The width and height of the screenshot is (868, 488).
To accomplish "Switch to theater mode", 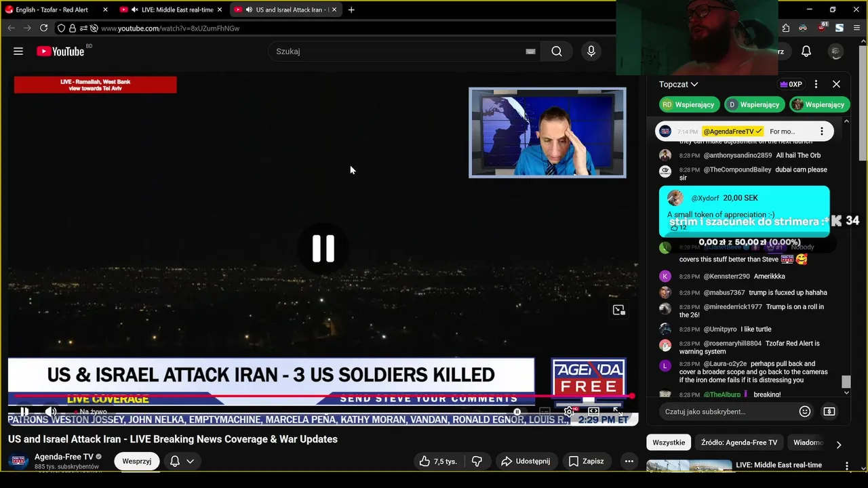I will (x=593, y=411).
